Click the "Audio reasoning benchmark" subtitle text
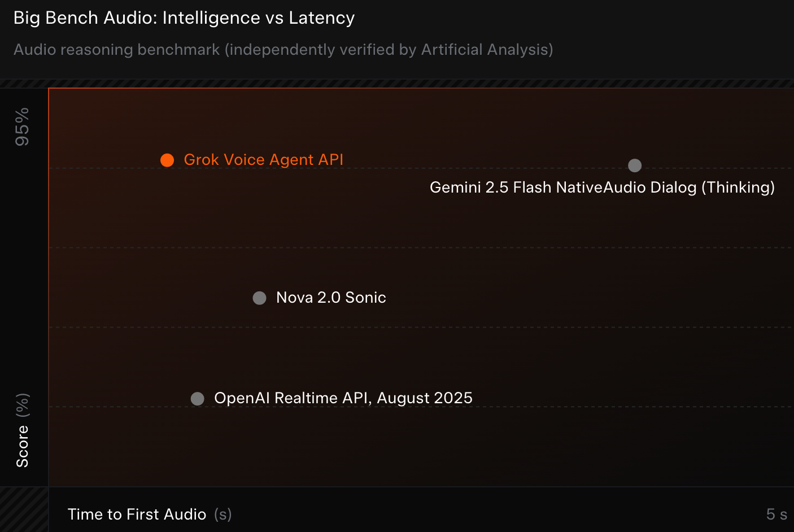Viewport: 794px width, 532px height. [x=116, y=50]
